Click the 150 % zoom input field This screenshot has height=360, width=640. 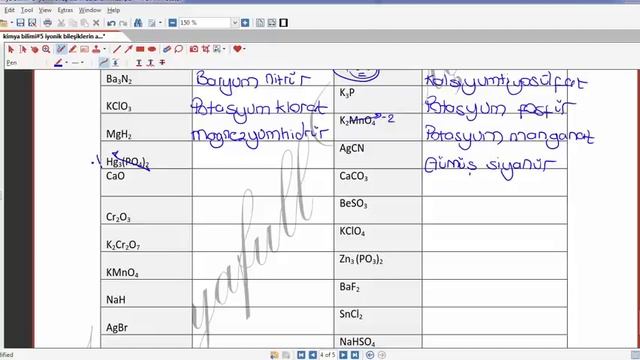coord(205,23)
